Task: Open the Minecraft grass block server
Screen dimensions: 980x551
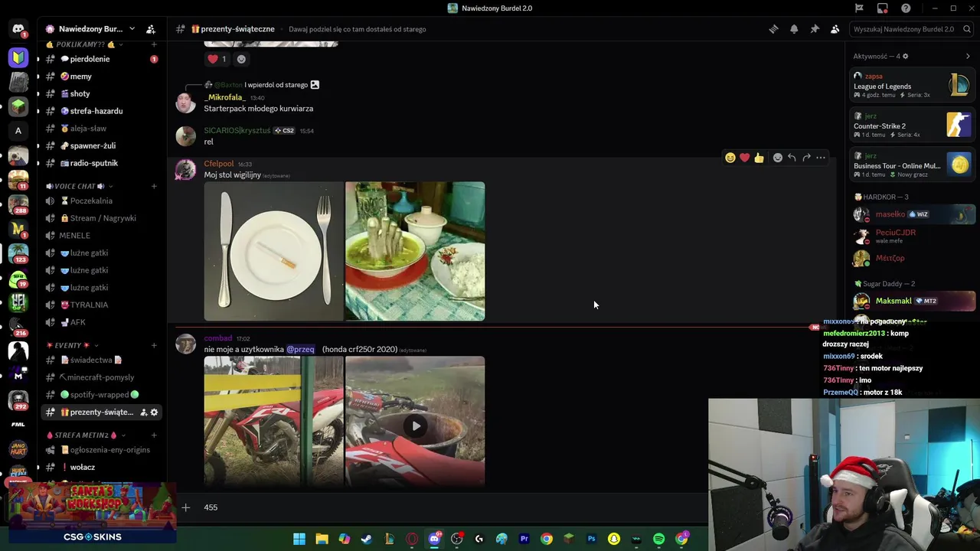Action: click(18, 106)
